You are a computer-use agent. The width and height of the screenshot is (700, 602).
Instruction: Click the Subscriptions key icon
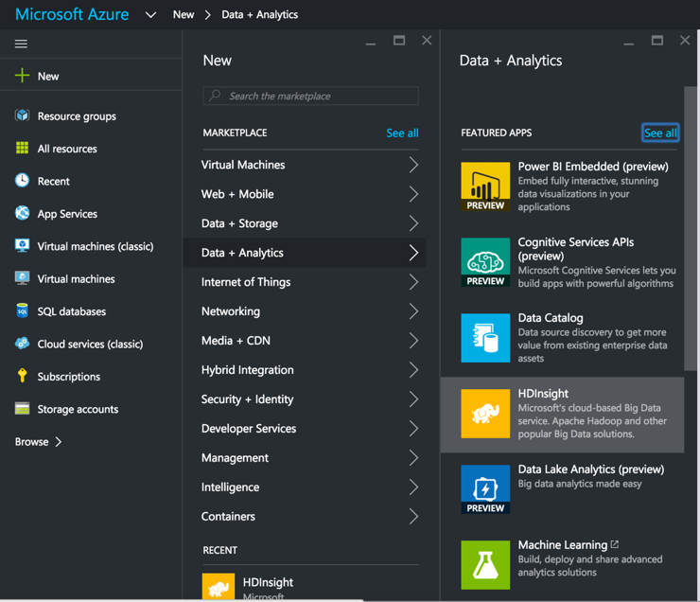pyautogui.click(x=22, y=376)
